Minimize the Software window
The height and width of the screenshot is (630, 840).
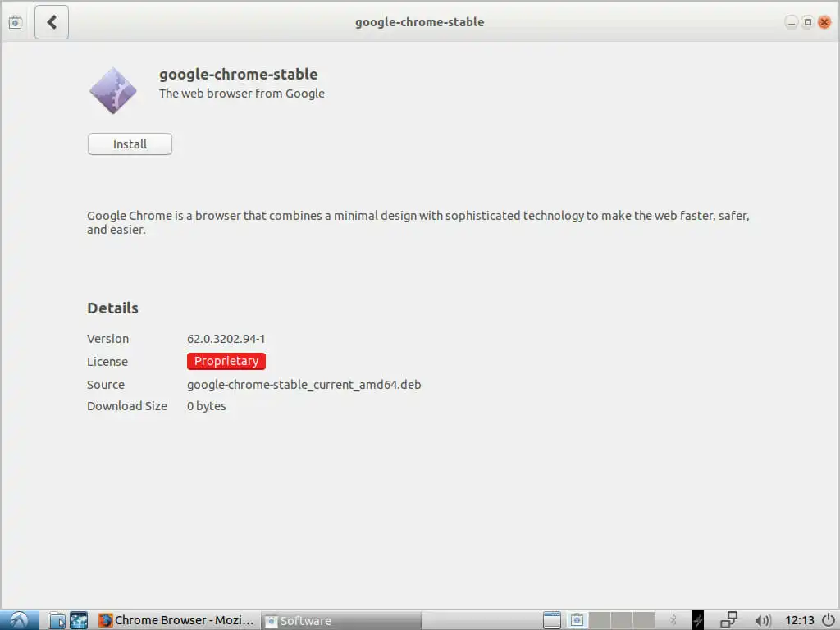791,22
